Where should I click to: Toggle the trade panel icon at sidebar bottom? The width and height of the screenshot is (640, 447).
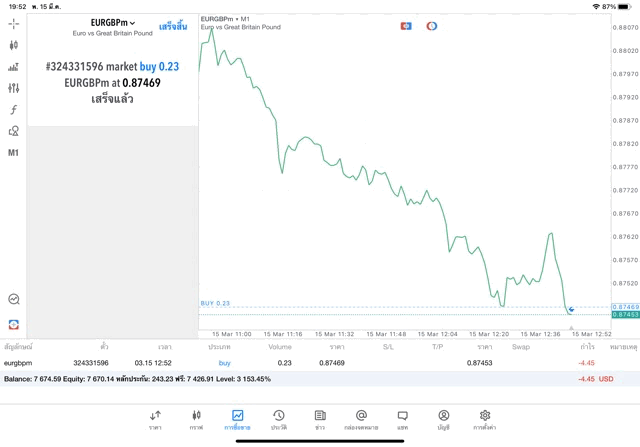click(x=13, y=325)
